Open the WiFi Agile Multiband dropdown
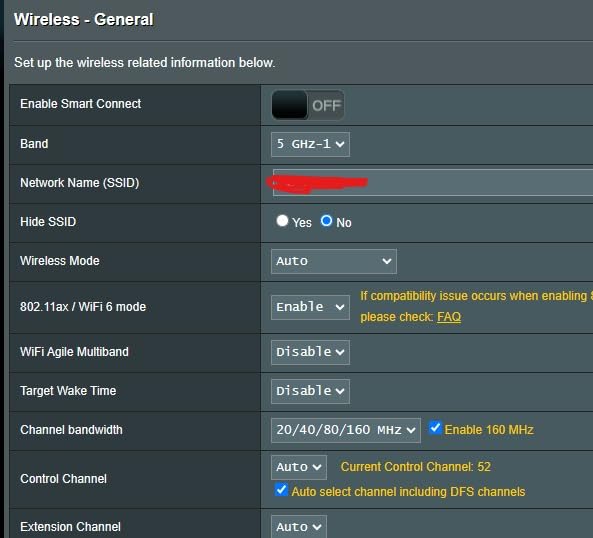The image size is (593, 538). (x=310, y=352)
